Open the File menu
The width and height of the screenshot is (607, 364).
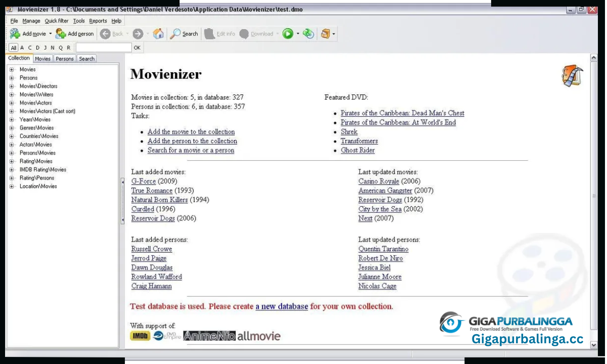14,21
